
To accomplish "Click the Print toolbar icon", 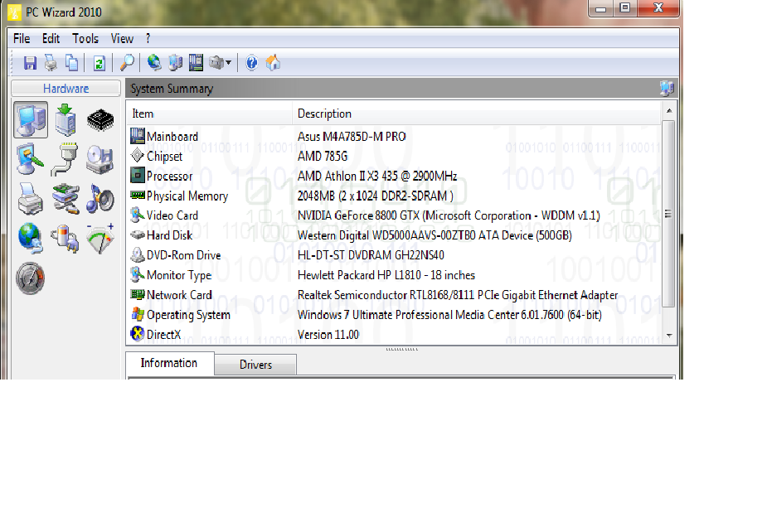I will pos(51,63).
